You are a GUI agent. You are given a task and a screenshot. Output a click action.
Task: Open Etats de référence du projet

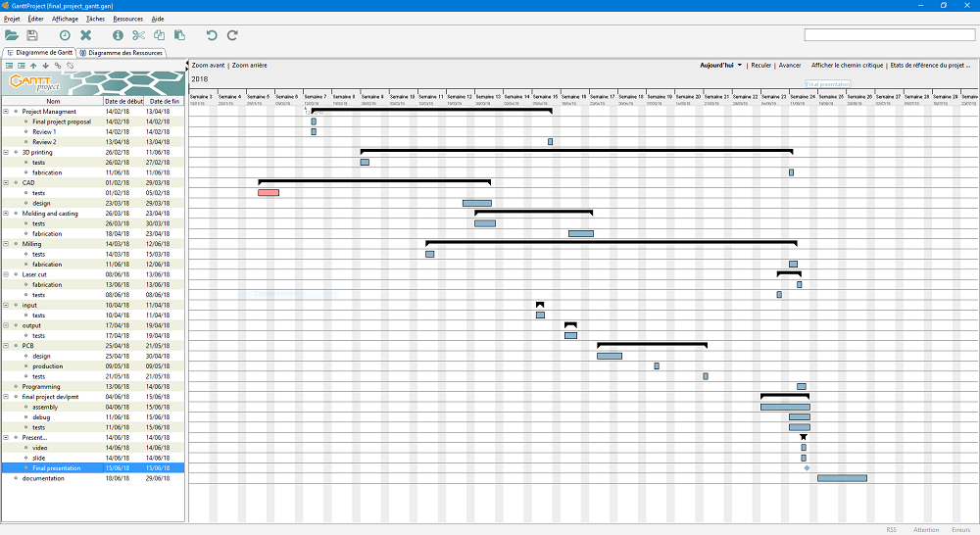click(930, 65)
